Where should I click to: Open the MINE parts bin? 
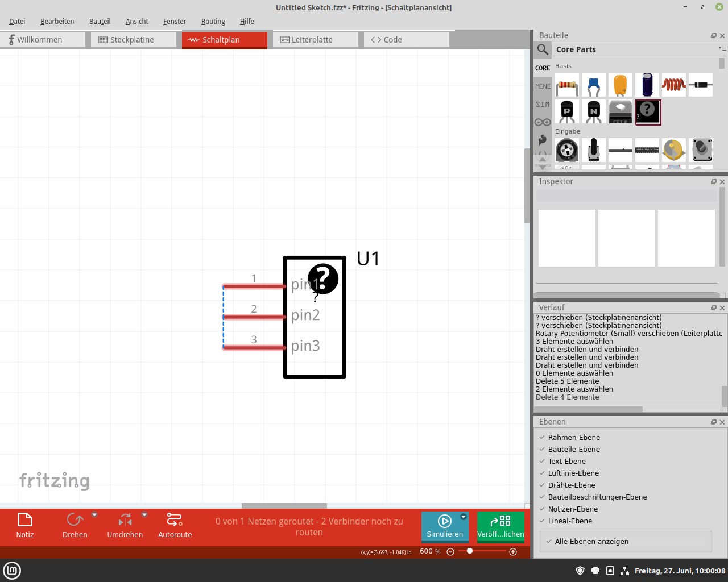click(x=543, y=86)
